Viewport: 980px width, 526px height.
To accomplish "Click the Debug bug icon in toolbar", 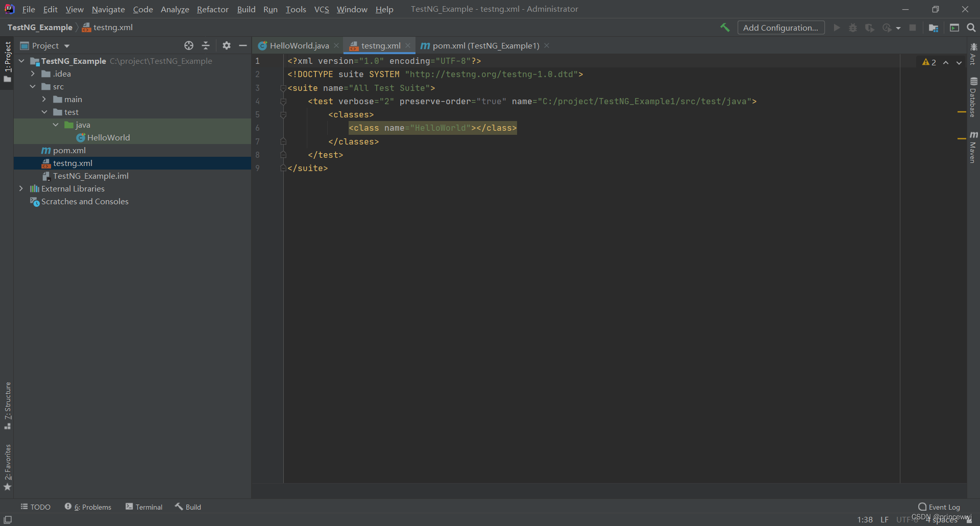I will click(x=853, y=28).
